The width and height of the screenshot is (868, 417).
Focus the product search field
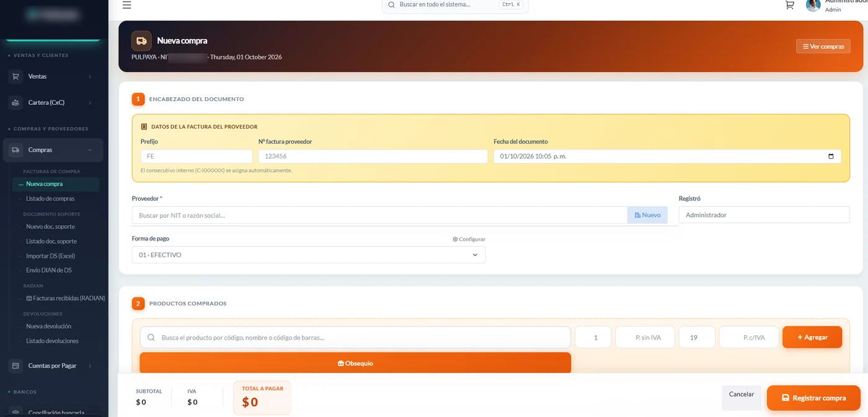(355, 338)
